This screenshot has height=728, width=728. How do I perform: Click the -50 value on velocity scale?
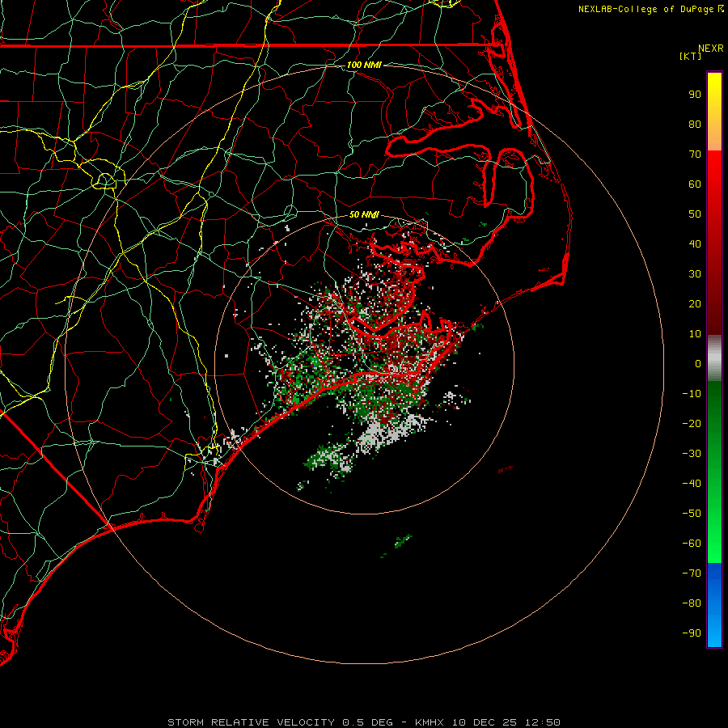(692, 514)
